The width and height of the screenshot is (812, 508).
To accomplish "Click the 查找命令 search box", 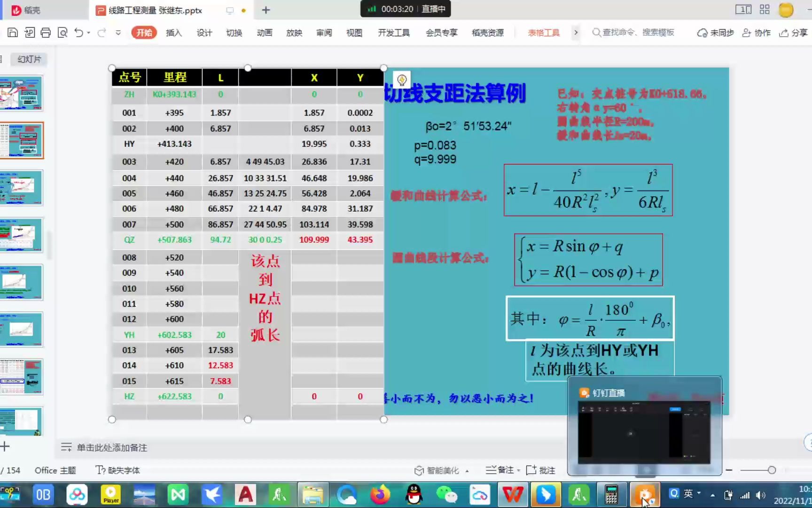I will click(x=633, y=32).
